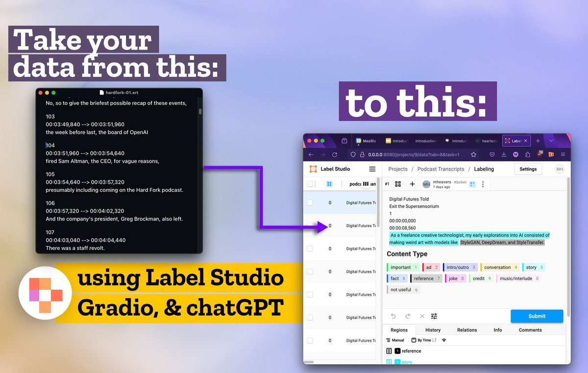This screenshot has height=373, width=588.
Task: Open the extensions puzzle icon
Action: pyautogui.click(x=527, y=154)
